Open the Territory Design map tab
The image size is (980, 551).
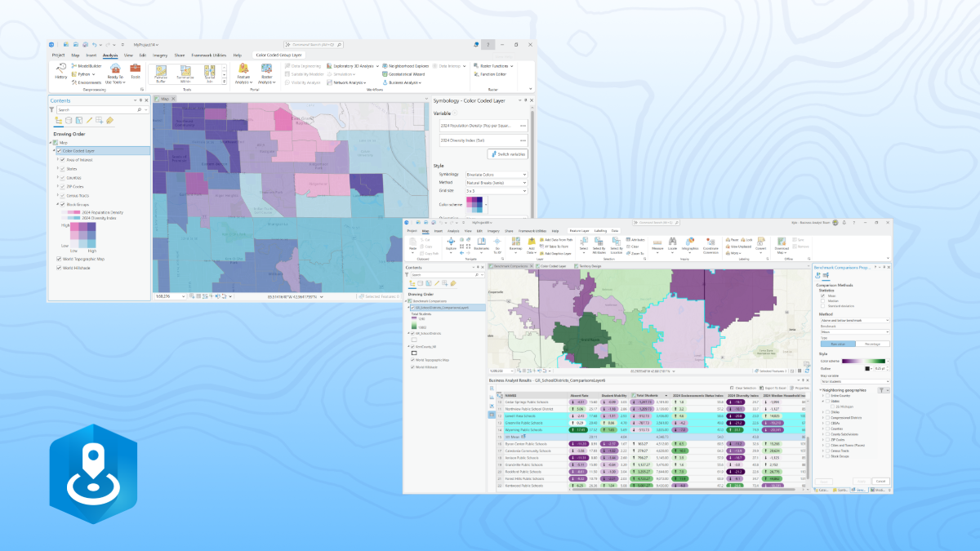(589, 265)
